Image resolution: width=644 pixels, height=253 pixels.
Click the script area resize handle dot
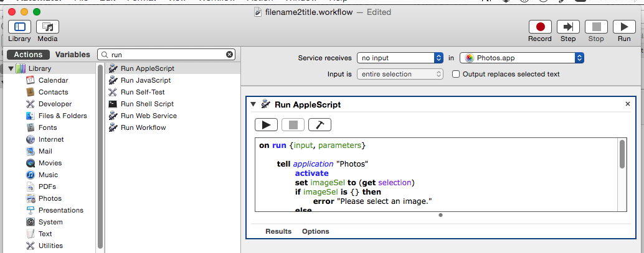click(x=441, y=215)
